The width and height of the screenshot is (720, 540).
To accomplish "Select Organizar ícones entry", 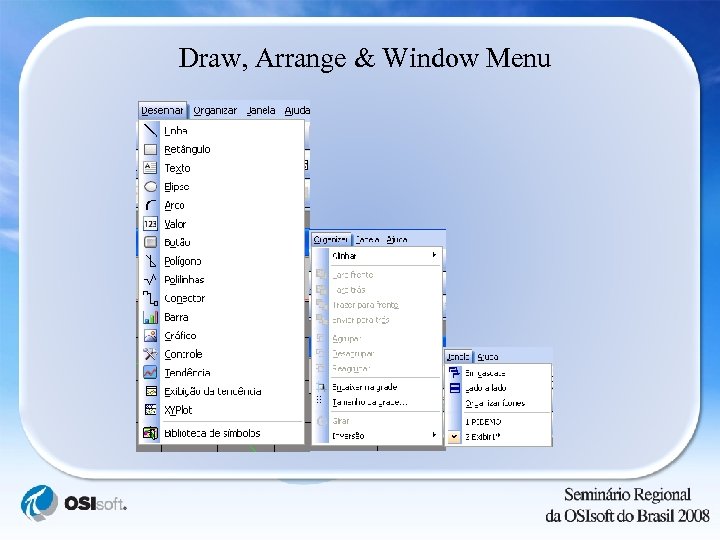I will click(499, 403).
